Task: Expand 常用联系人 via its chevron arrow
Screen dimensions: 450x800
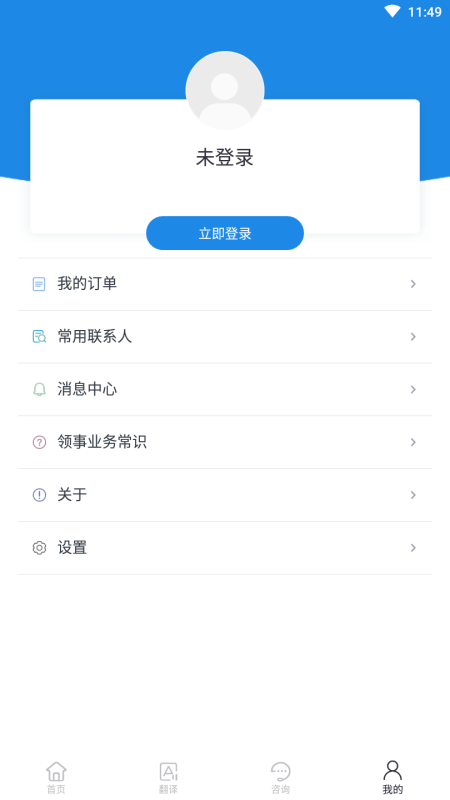Action: click(413, 337)
